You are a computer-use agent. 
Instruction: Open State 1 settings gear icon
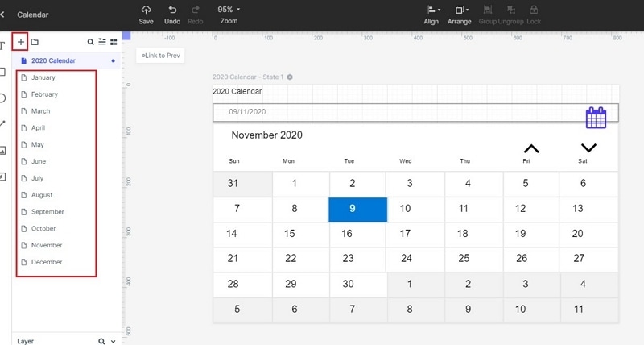pos(290,77)
